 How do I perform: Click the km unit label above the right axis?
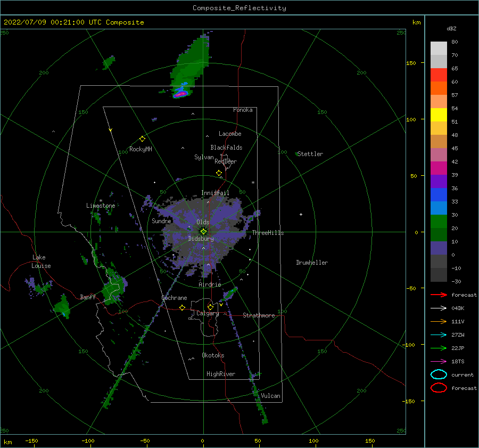click(416, 22)
